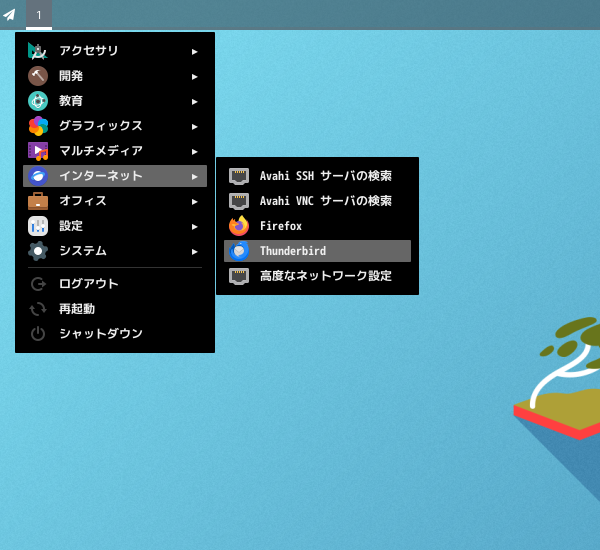
Task: Choose 再起動 to reboot
Action: (115, 309)
